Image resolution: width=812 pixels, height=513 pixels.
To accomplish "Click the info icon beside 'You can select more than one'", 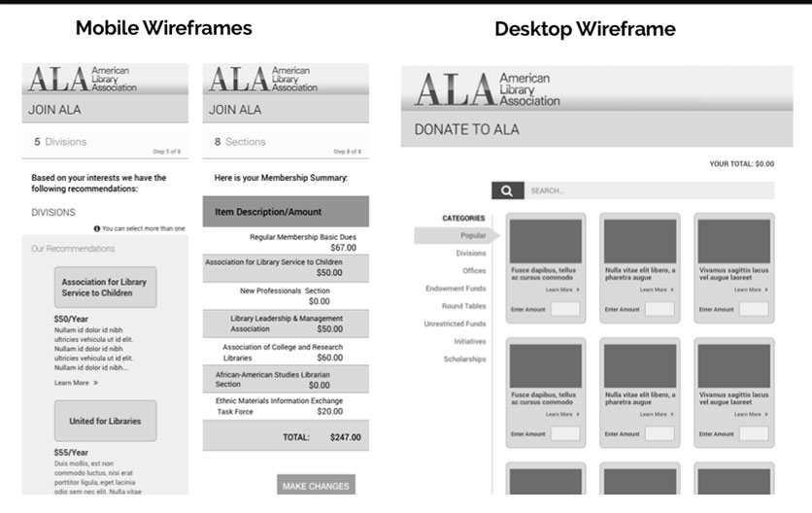I will (97, 228).
